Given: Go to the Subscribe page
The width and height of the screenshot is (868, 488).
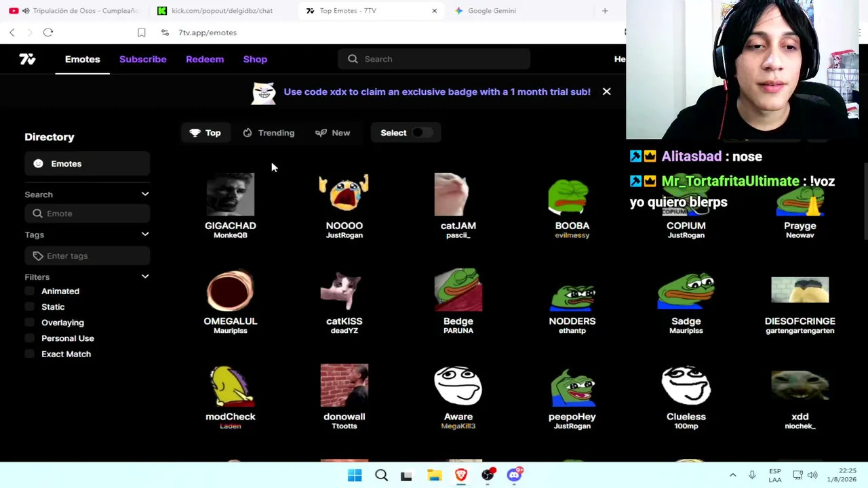Looking at the screenshot, I should pos(143,59).
